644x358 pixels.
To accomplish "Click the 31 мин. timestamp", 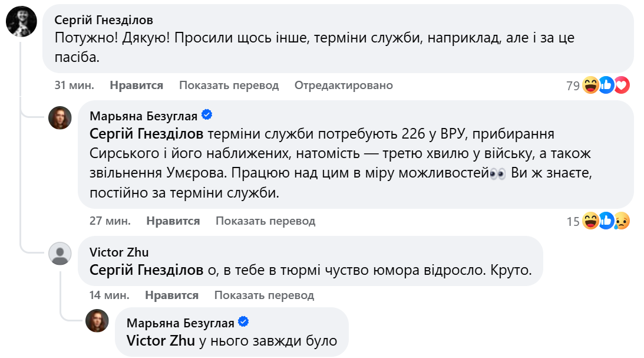I will (74, 86).
